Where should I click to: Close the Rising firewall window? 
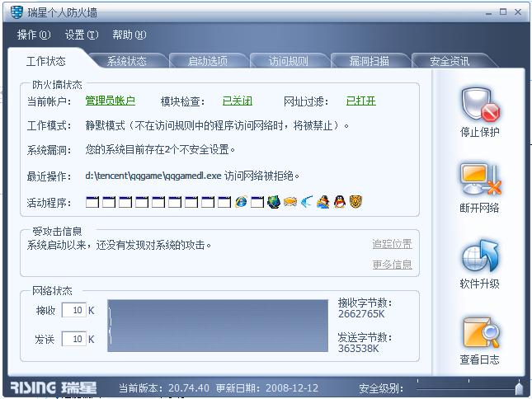point(518,12)
